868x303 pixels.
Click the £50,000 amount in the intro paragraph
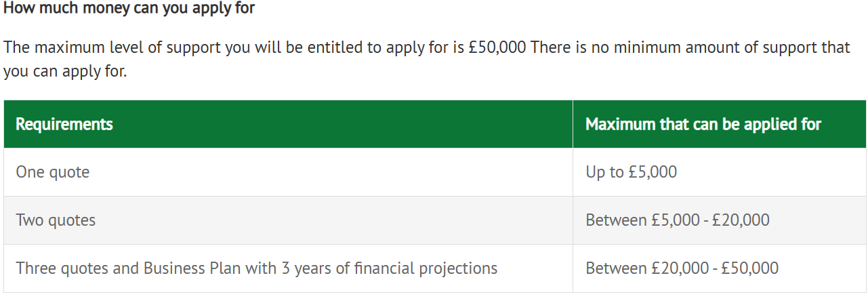[497, 47]
